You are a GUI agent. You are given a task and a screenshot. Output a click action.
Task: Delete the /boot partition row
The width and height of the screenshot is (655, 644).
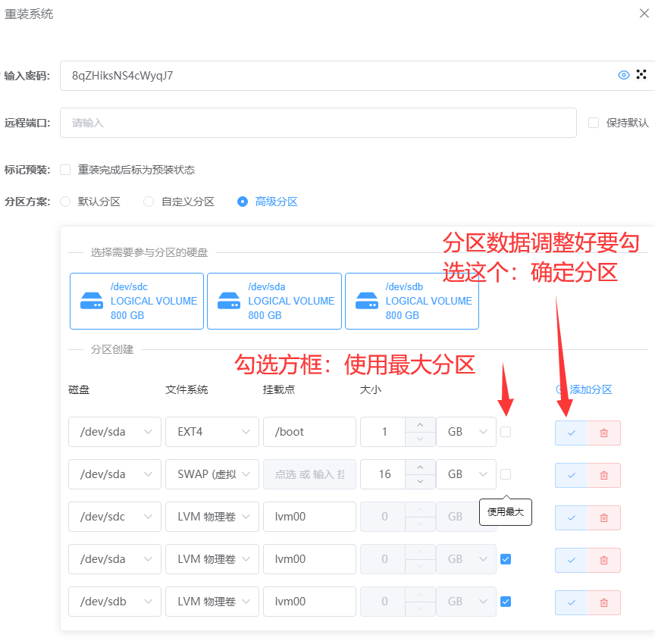(604, 433)
